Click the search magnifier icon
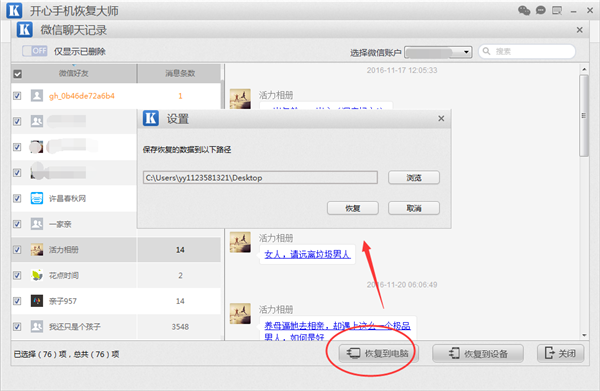The image size is (600, 391). [x=486, y=51]
